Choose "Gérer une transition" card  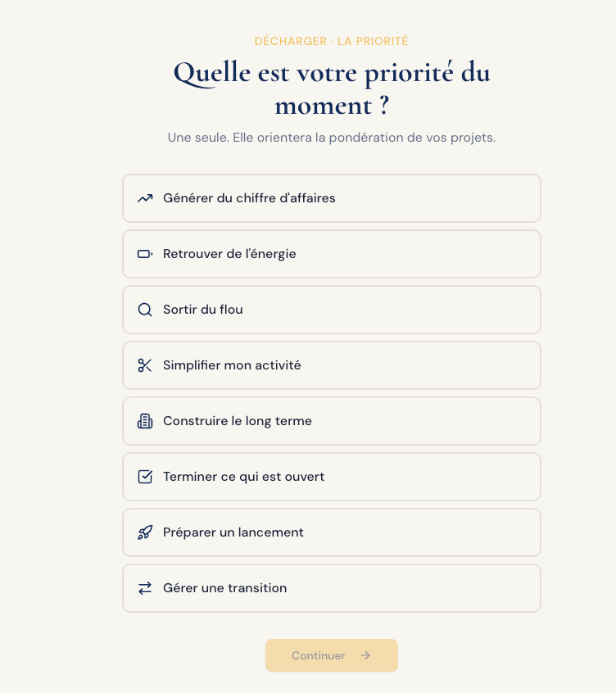(x=332, y=588)
